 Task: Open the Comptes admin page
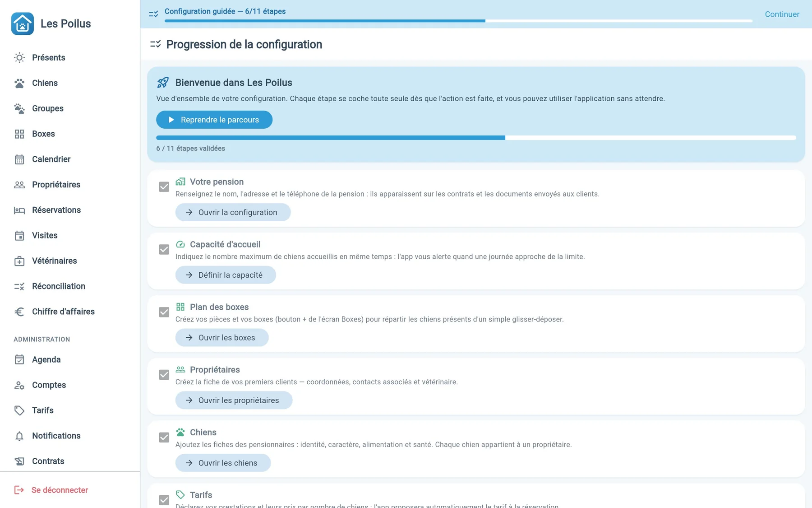click(70, 385)
